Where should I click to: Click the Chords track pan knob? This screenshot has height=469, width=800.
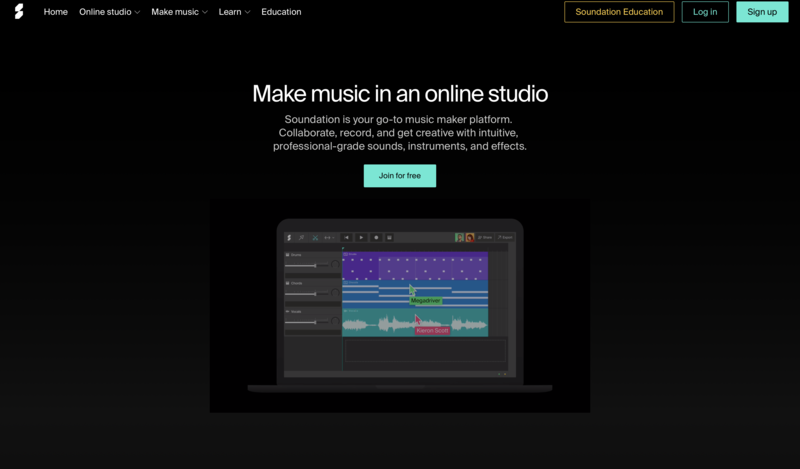click(334, 293)
